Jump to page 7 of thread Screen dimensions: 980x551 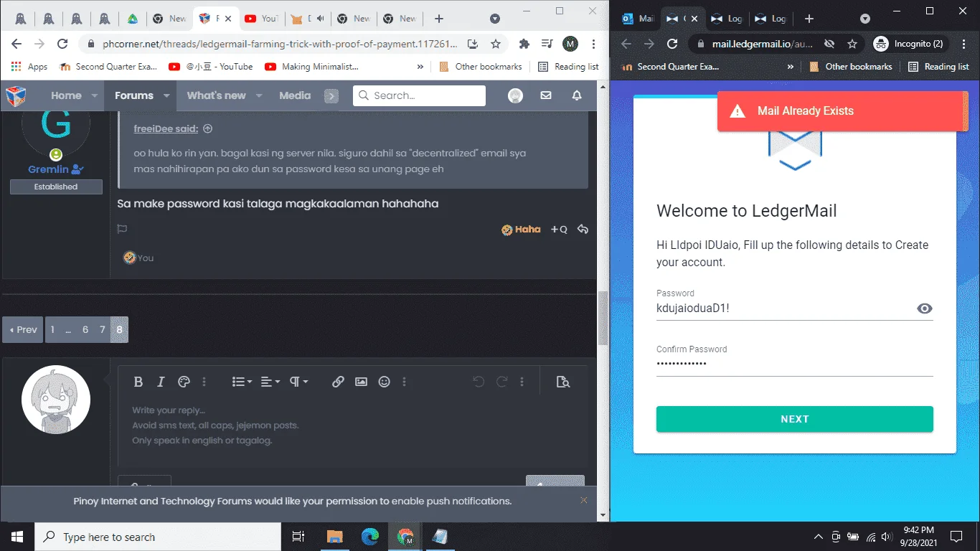point(103,329)
